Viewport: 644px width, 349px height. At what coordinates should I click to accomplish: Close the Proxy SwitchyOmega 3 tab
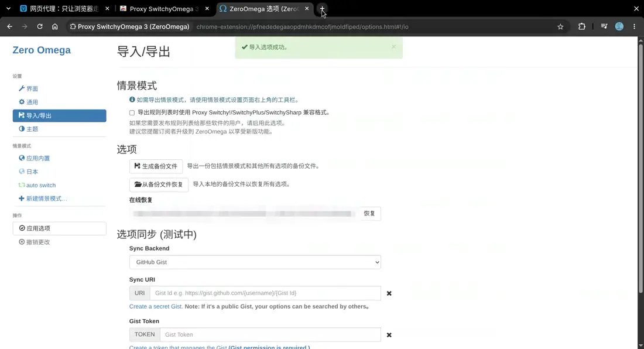tap(207, 9)
